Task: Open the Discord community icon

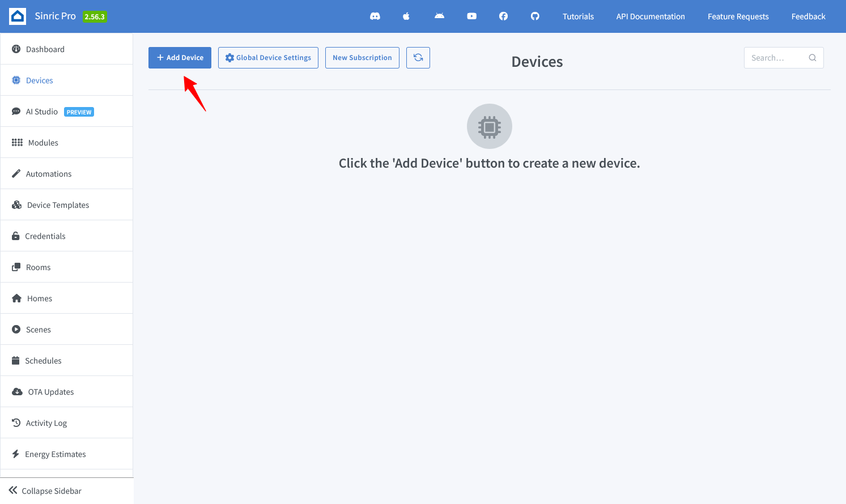Action: (x=375, y=16)
